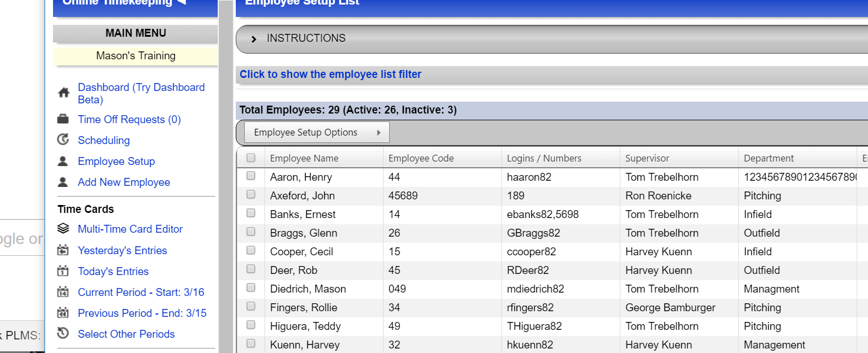Show the employee list filter

click(x=331, y=74)
